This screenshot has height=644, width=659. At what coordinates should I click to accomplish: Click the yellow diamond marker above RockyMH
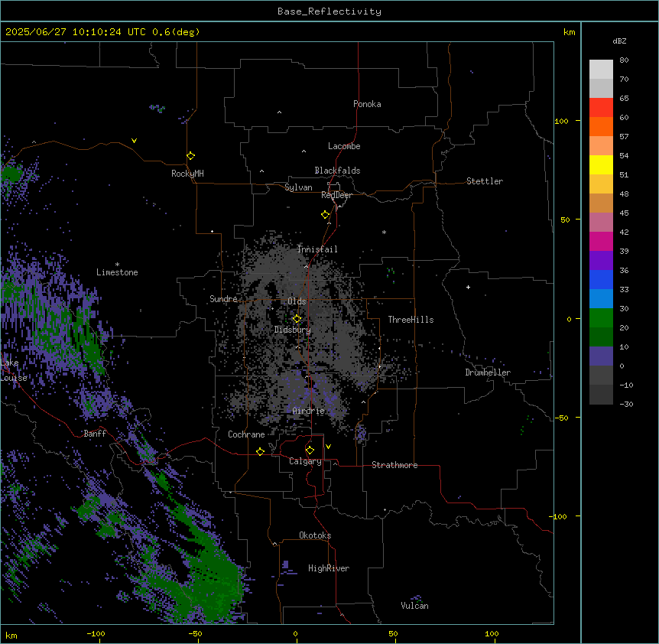[191, 156]
